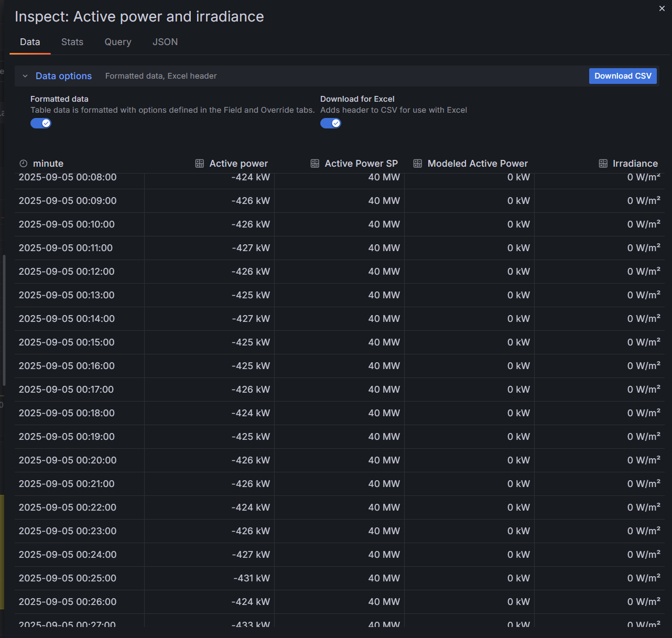Switch to the Stats tab
672x638 pixels.
click(x=72, y=42)
